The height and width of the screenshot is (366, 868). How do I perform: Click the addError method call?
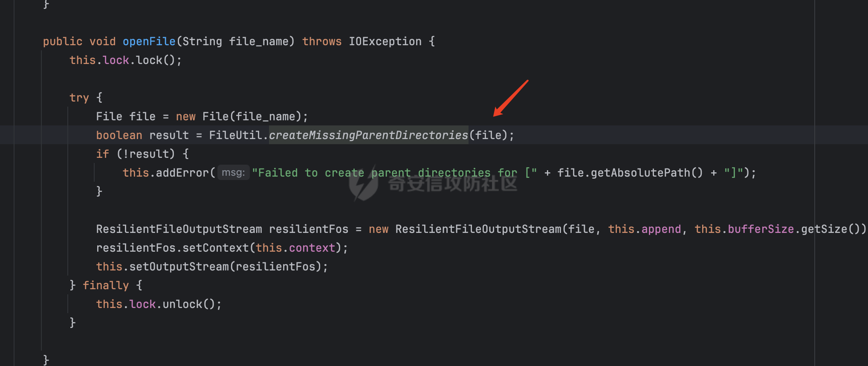click(182, 173)
